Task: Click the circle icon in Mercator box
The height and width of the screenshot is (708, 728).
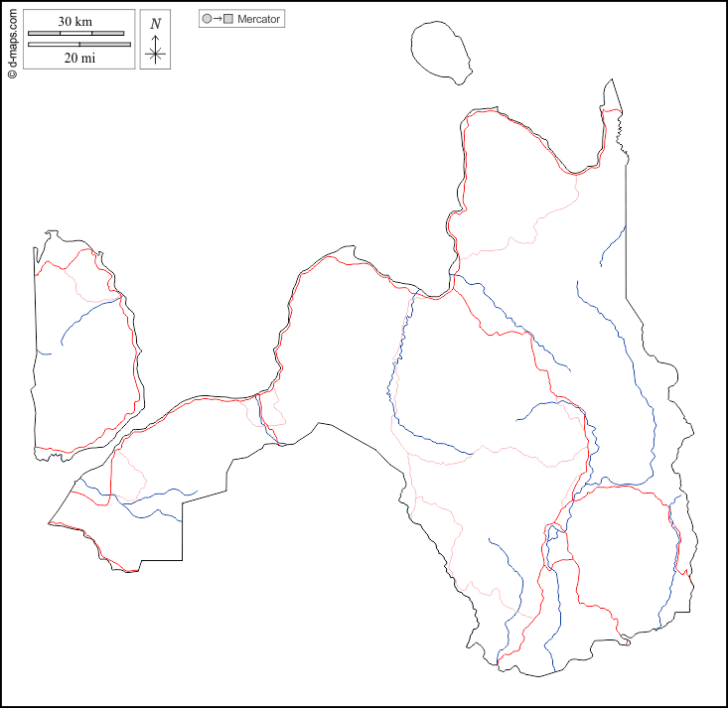Action: pyautogui.click(x=207, y=19)
